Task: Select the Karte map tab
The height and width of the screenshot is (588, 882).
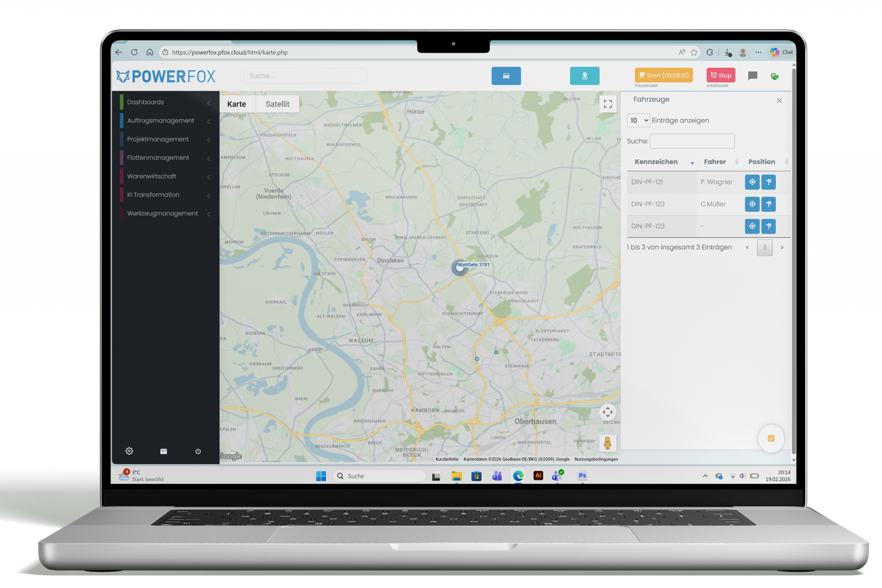Action: [x=237, y=104]
